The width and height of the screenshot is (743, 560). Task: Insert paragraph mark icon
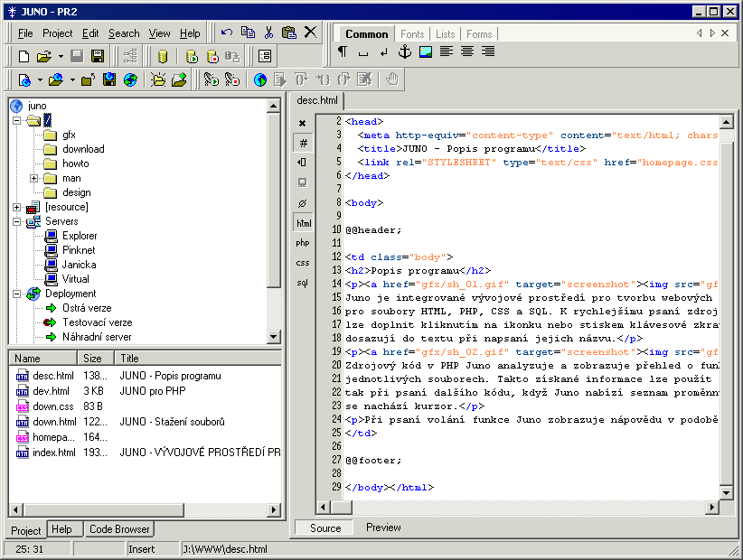pos(342,51)
